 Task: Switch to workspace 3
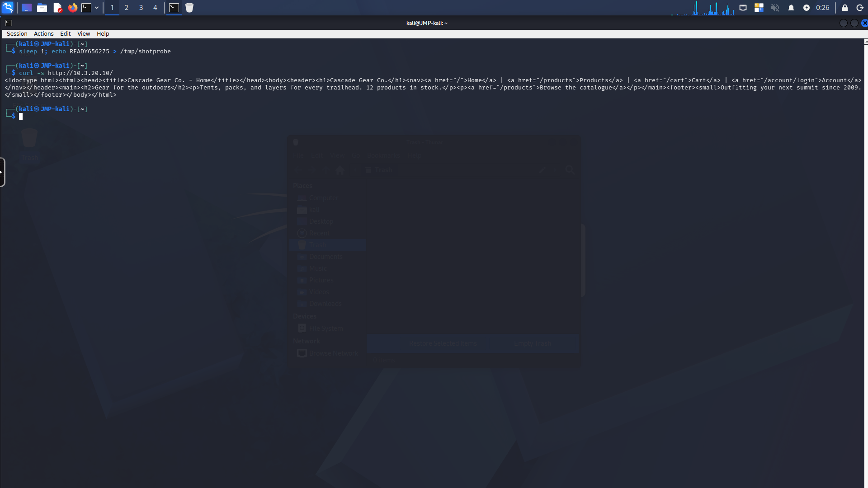(141, 8)
